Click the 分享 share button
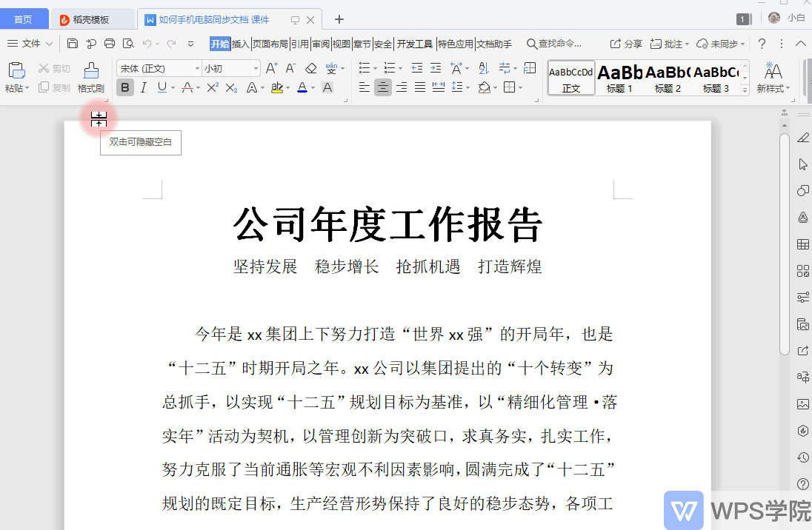This screenshot has width=812, height=530. tap(626, 44)
